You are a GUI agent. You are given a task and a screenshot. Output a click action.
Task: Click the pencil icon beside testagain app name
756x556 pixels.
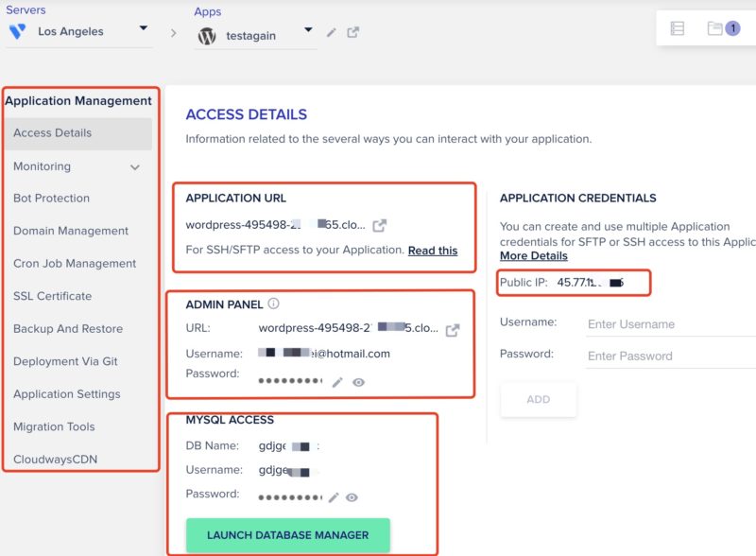(x=332, y=33)
